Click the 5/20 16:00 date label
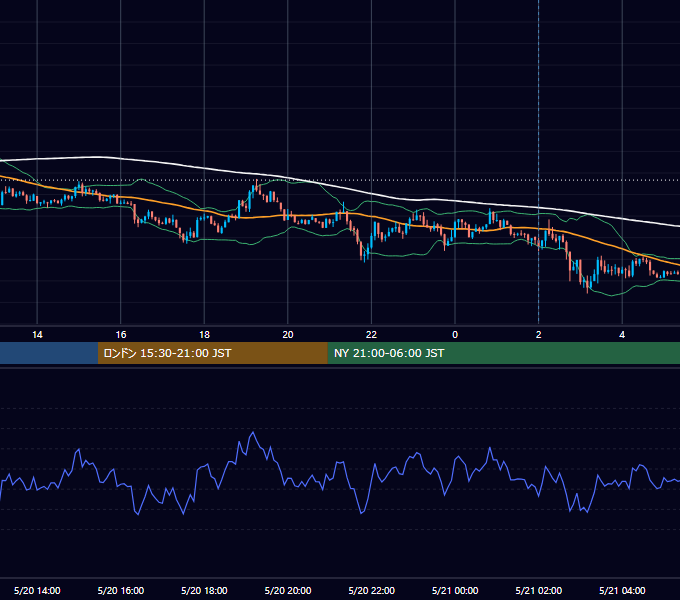The height and width of the screenshot is (600, 680). click(x=121, y=590)
